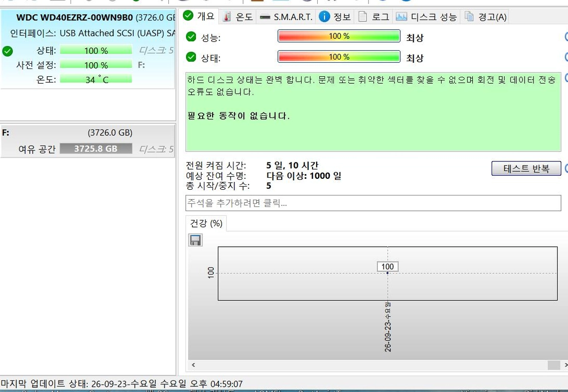Click the 마지막 업데이트 상태 status bar text

(122, 384)
